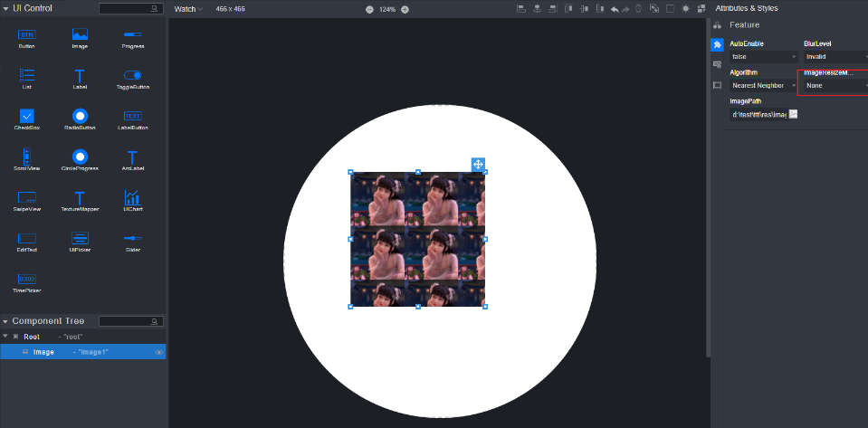Click the brightness sun icon in toolbar
868x428 pixels.
coord(685,8)
